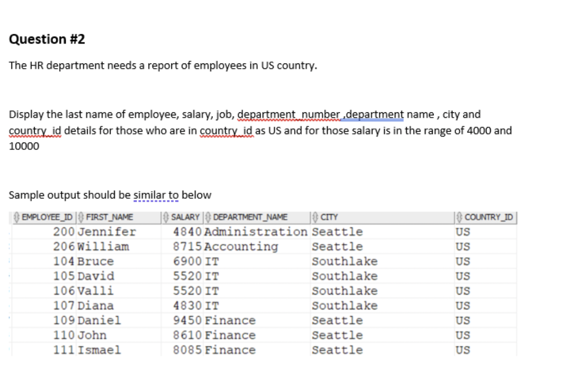This screenshot has width=583, height=392.
Task: Click the cell with name William
Action: point(103,247)
